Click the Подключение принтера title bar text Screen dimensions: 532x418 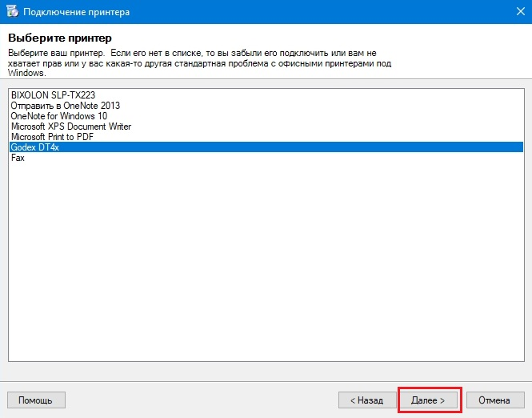click(76, 12)
